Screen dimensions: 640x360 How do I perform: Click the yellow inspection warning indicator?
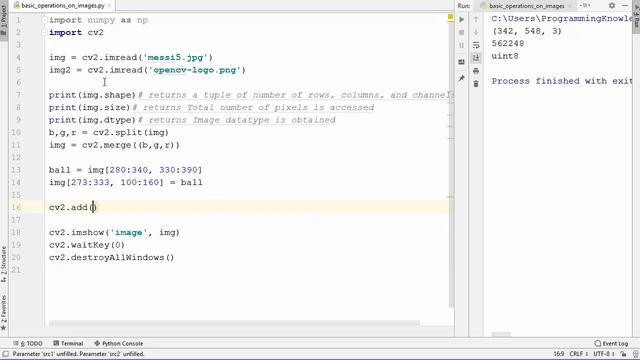click(451, 17)
